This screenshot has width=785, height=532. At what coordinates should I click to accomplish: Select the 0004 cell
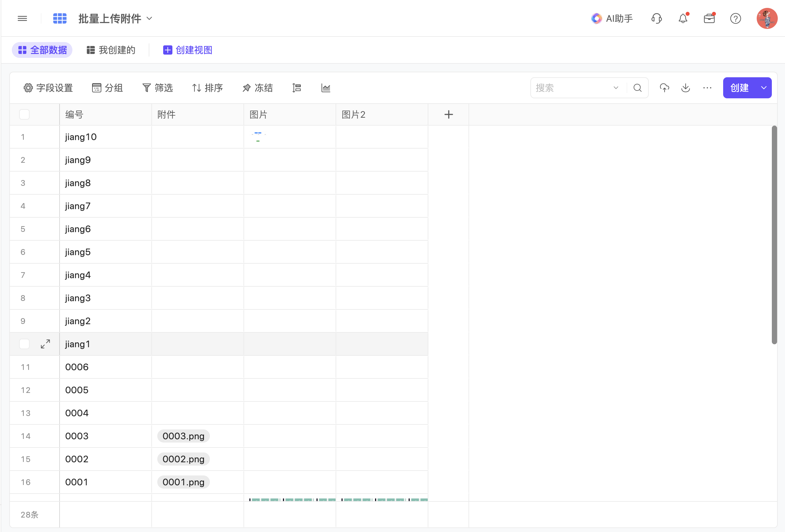tap(106, 413)
